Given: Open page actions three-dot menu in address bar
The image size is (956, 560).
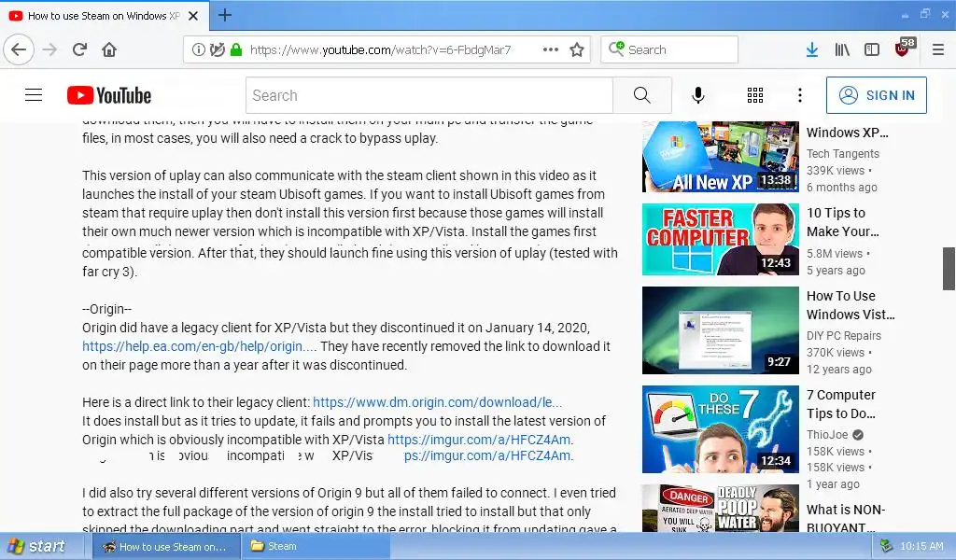Looking at the screenshot, I should coord(551,49).
